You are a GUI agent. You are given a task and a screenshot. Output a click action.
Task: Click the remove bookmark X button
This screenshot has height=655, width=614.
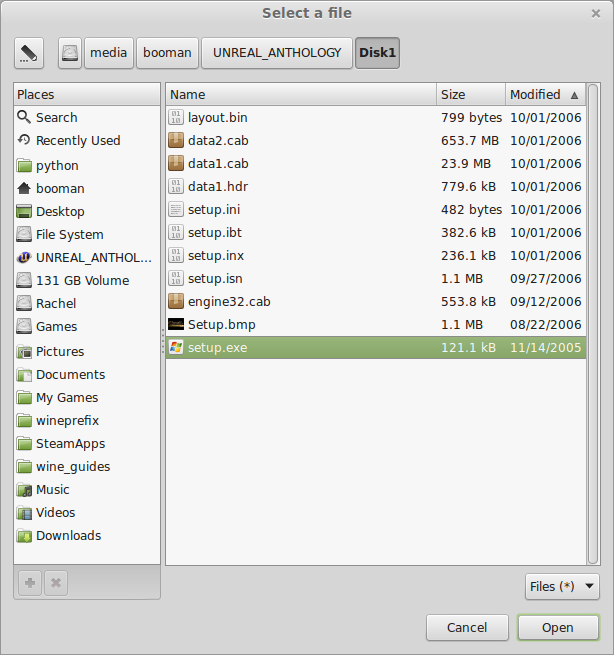pos(56,583)
